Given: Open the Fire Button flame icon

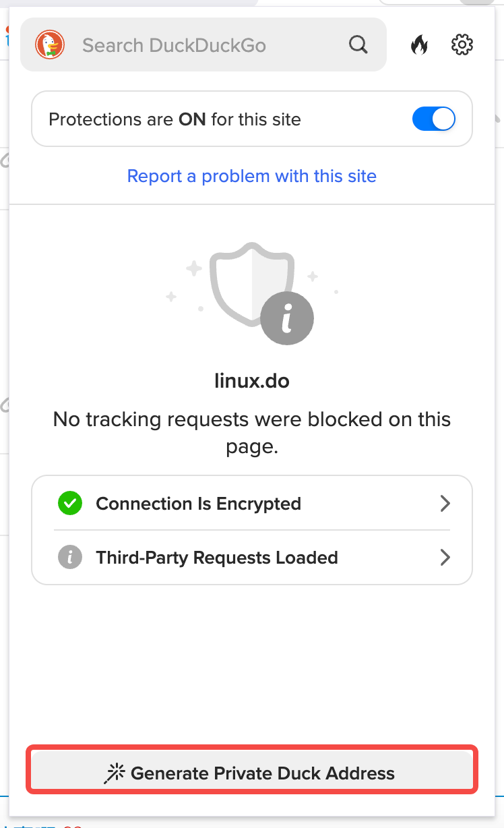Looking at the screenshot, I should click(x=419, y=45).
